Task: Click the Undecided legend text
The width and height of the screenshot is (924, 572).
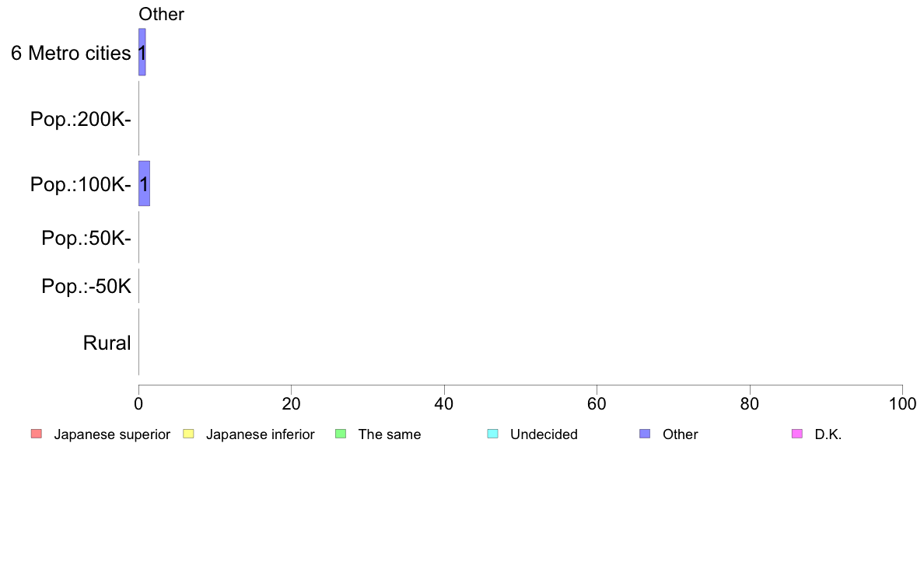Action: [544, 434]
